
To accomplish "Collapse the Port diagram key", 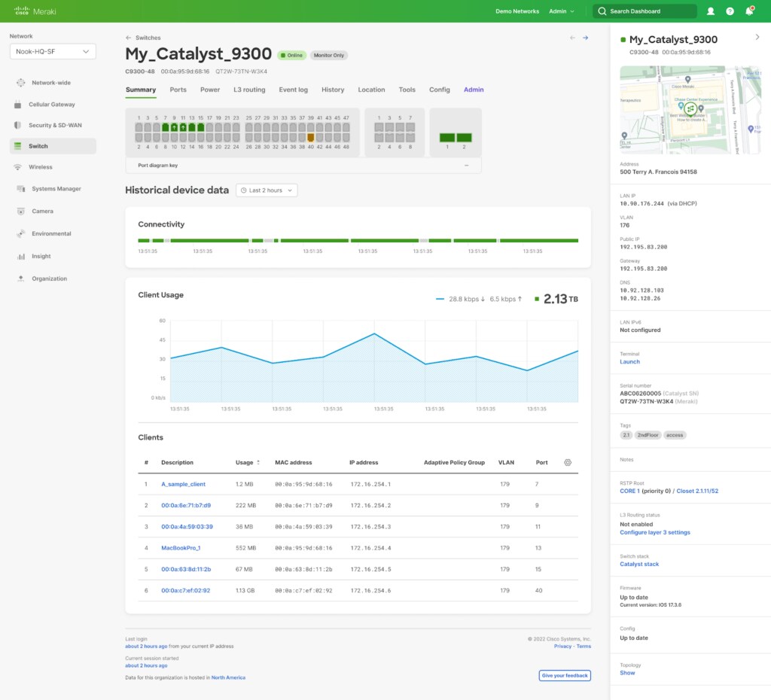I will pos(466,166).
